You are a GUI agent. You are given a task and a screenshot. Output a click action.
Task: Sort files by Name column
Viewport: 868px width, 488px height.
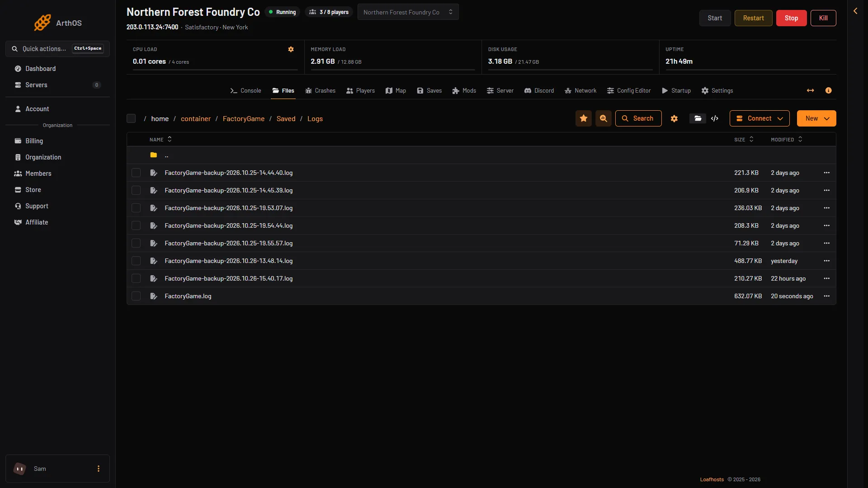pos(160,140)
